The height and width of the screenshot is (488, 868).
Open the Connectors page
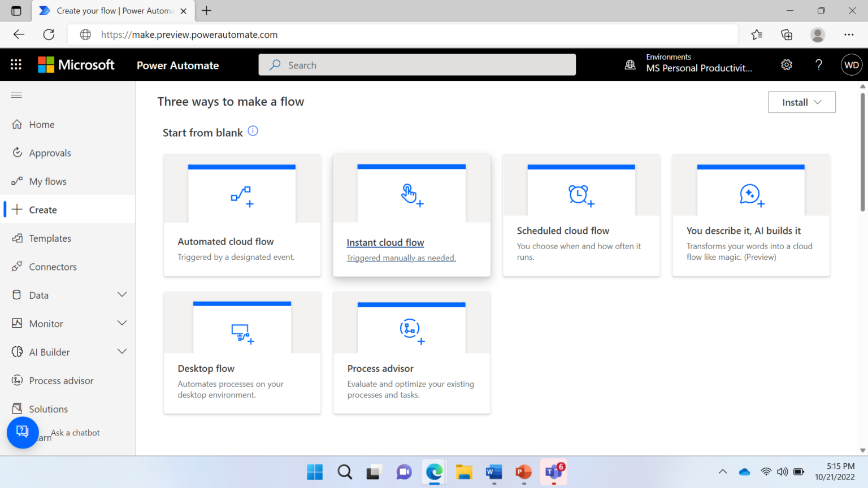[53, 266]
